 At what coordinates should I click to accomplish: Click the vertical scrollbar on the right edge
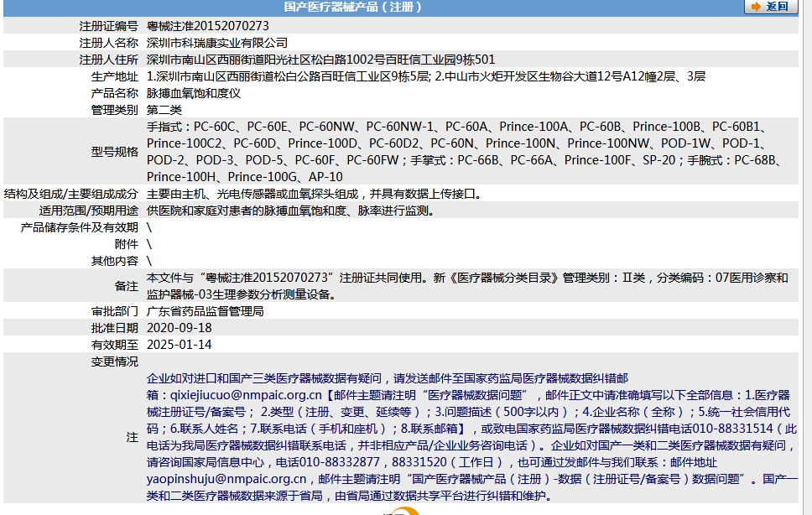tap(807, 252)
